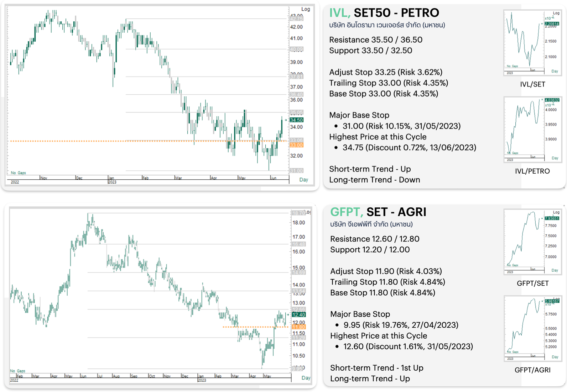Click 'Base Stop 33.00 (Risk 4.35%)' text

pyautogui.click(x=384, y=94)
